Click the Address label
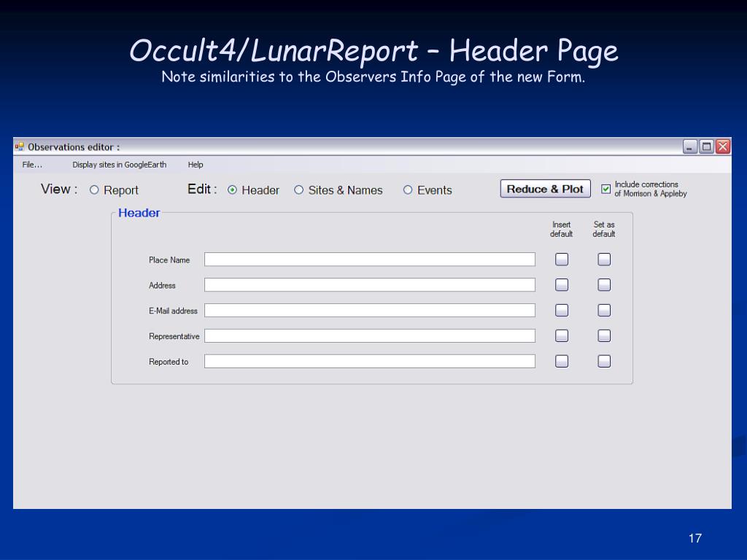 [162, 285]
